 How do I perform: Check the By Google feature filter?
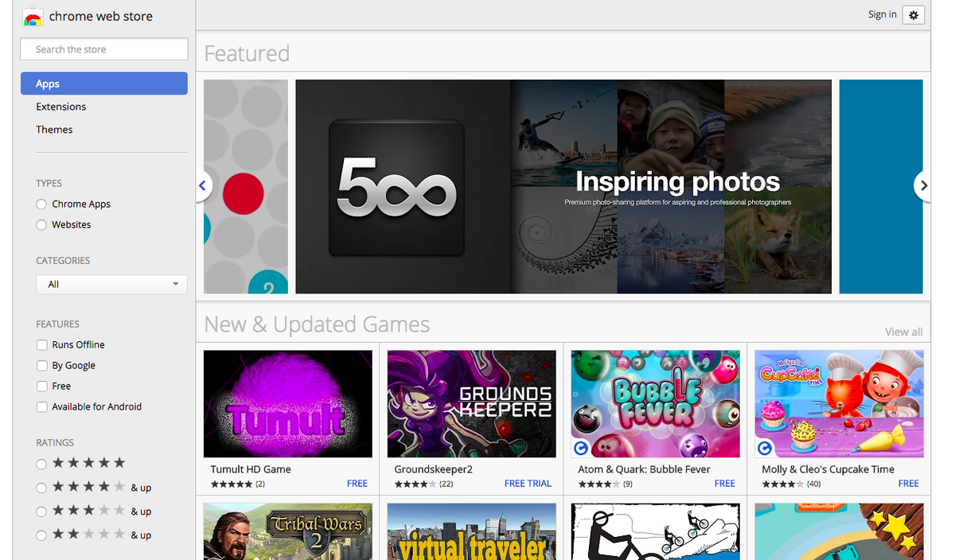click(x=41, y=366)
